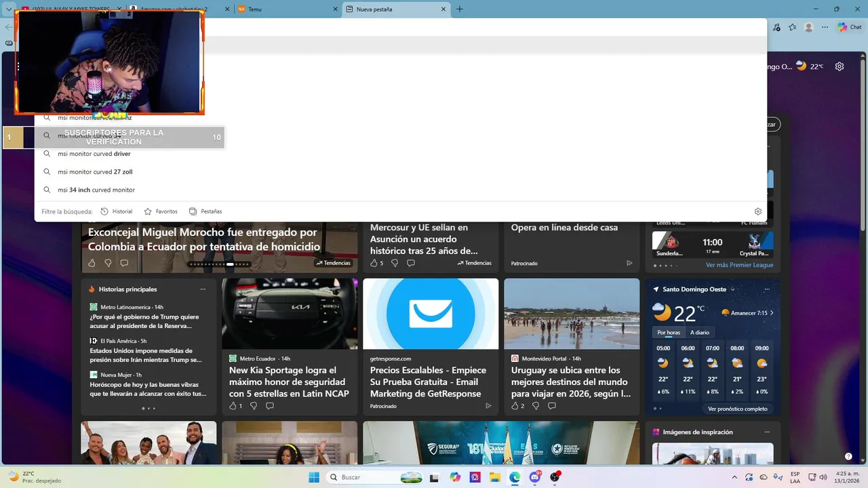The image size is (868, 488).
Task: Open Imágenes de inspiración options menu
Action: [767, 432]
